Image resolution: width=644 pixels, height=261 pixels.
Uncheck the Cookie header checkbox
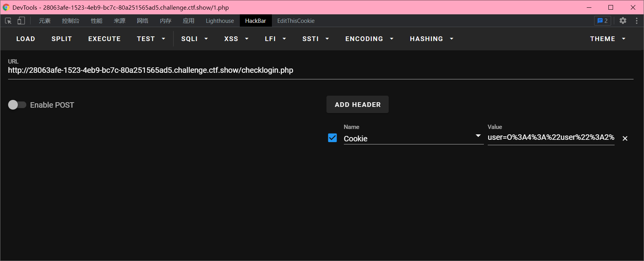(332, 138)
